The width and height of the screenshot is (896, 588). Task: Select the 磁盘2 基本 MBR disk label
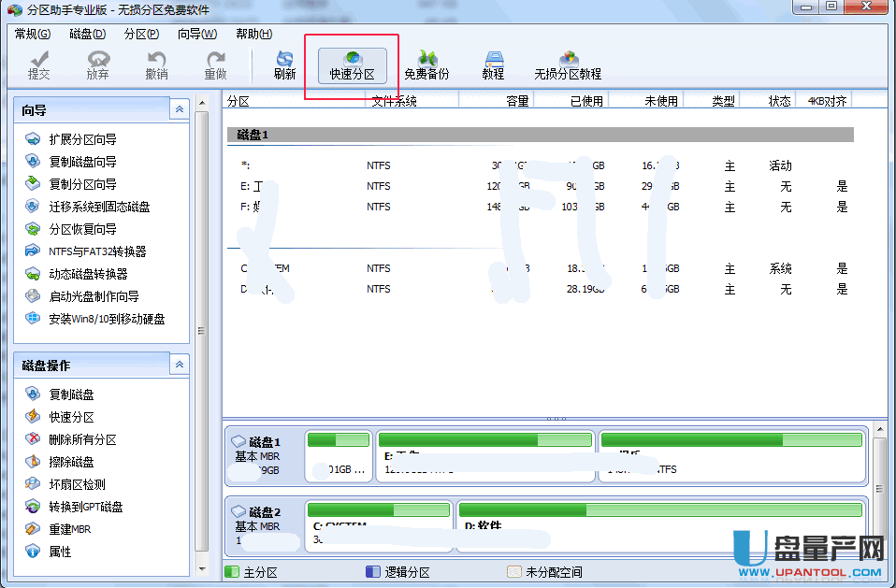coord(265,525)
